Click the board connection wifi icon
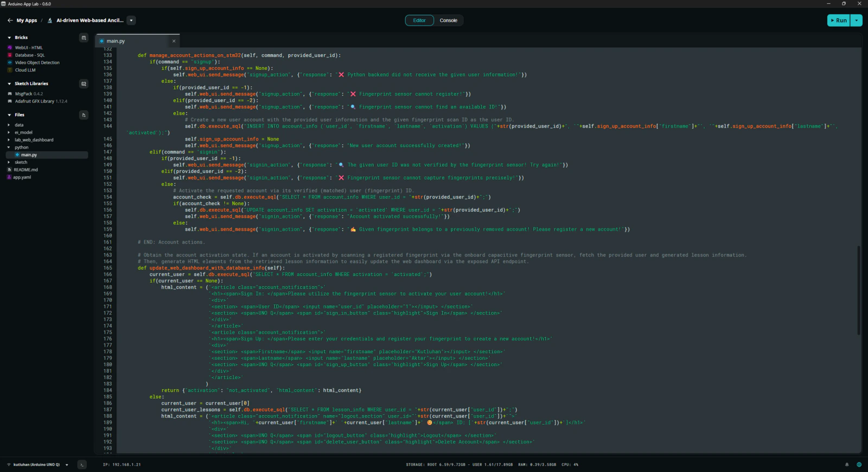 click(x=9, y=464)
